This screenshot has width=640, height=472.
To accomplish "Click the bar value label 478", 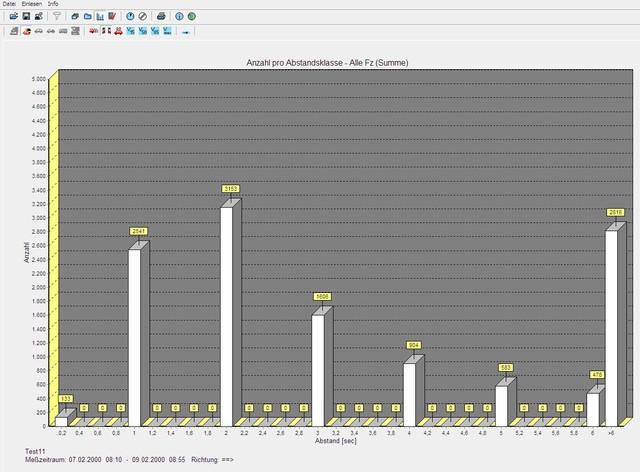I will pos(597,374).
